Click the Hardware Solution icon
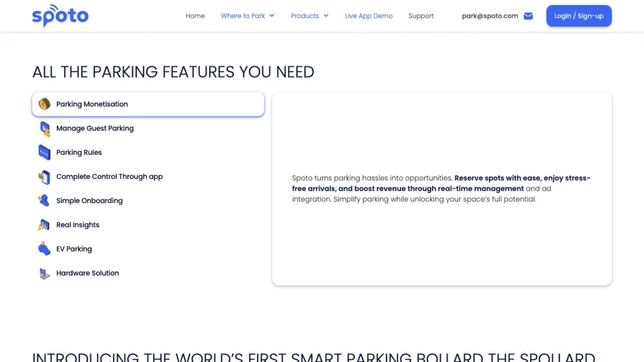The image size is (644, 362). coord(45,273)
